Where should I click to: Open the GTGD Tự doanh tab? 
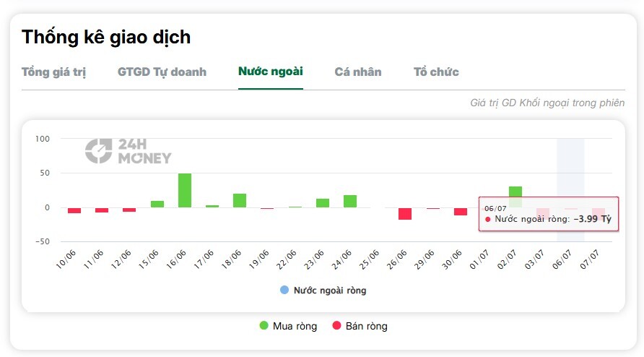click(x=162, y=72)
